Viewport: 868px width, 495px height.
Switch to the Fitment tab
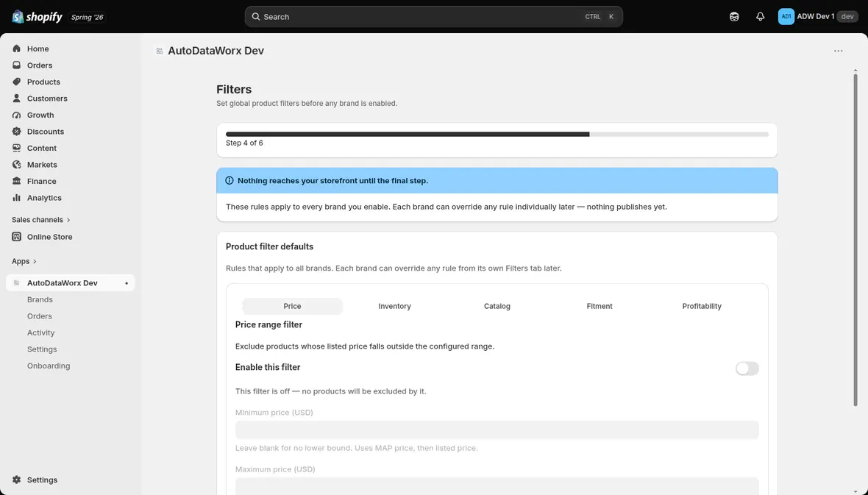tap(600, 306)
